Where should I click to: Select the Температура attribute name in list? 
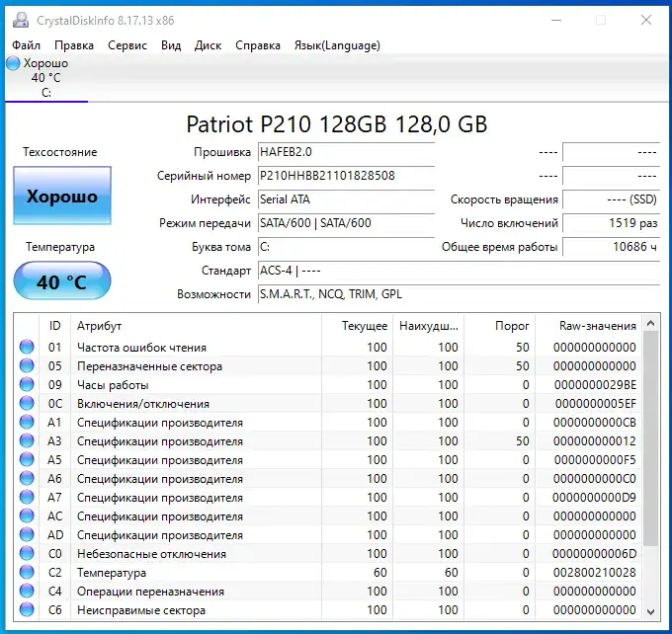[112, 573]
